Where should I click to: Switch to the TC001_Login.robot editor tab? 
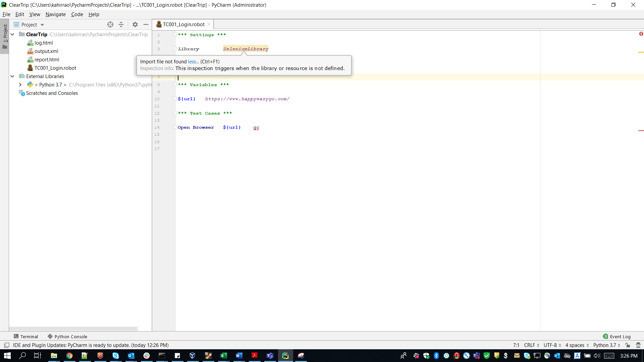[x=183, y=24]
